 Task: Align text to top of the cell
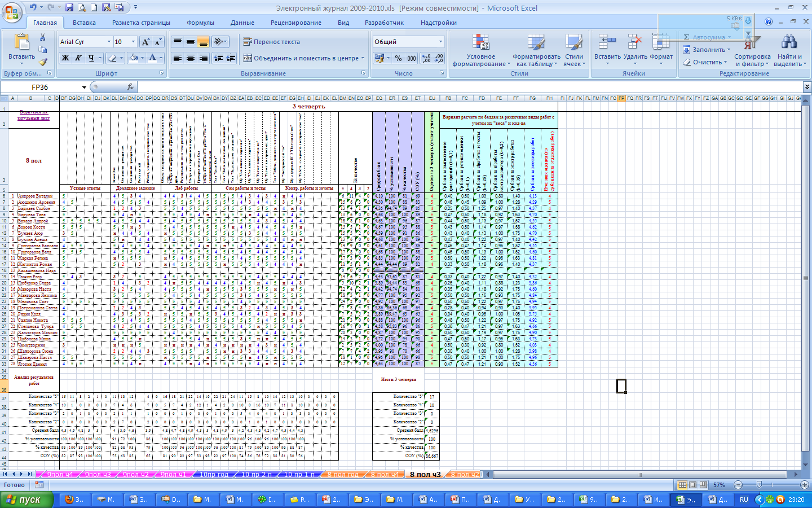pyautogui.click(x=178, y=42)
